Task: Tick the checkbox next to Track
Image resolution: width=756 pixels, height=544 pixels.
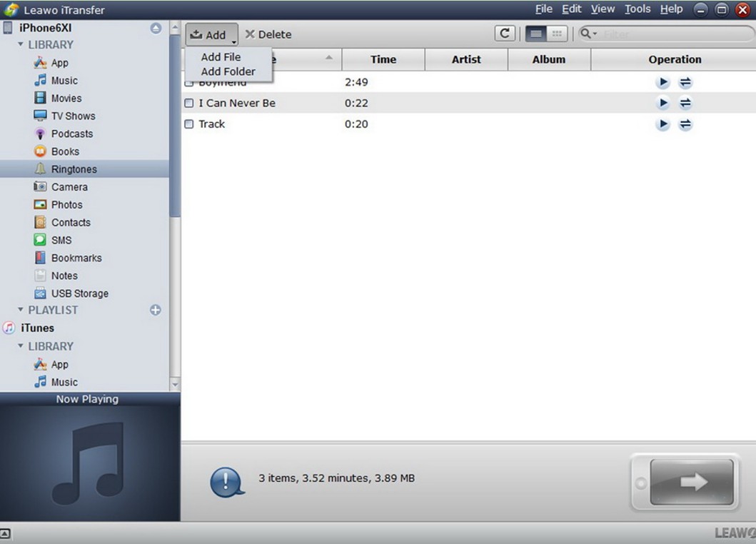Action: (189, 124)
